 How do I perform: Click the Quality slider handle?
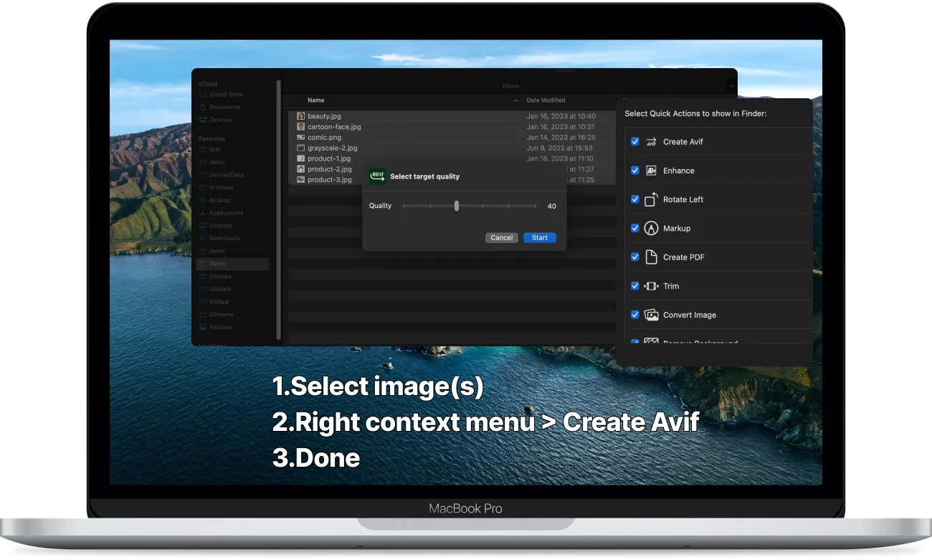tap(457, 206)
